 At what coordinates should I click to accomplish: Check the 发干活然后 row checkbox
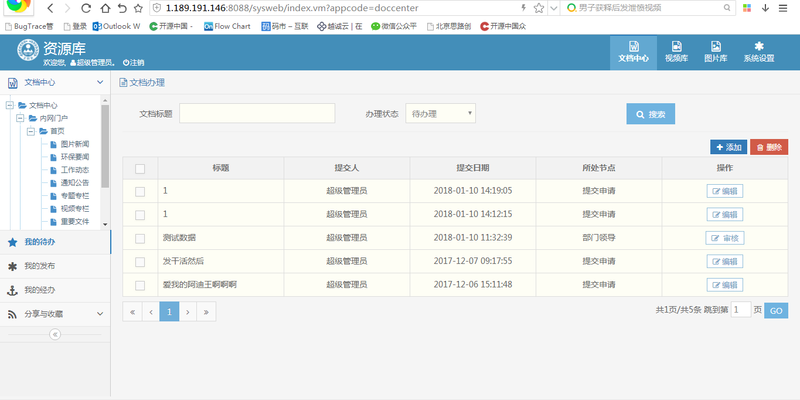(140, 262)
